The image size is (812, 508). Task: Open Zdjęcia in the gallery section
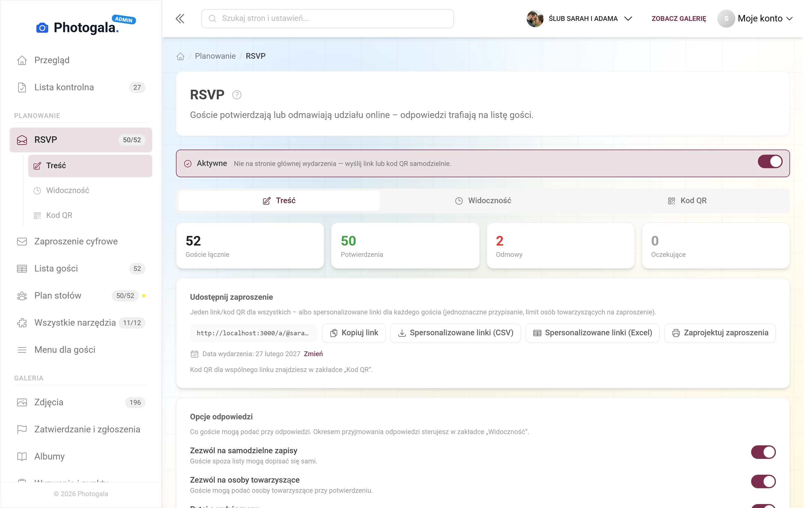pyautogui.click(x=81, y=402)
